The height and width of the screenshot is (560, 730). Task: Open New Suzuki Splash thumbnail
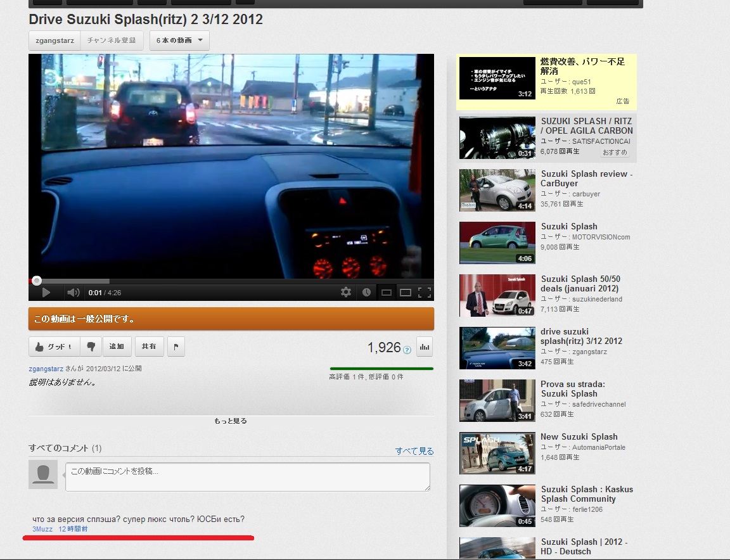tap(497, 454)
